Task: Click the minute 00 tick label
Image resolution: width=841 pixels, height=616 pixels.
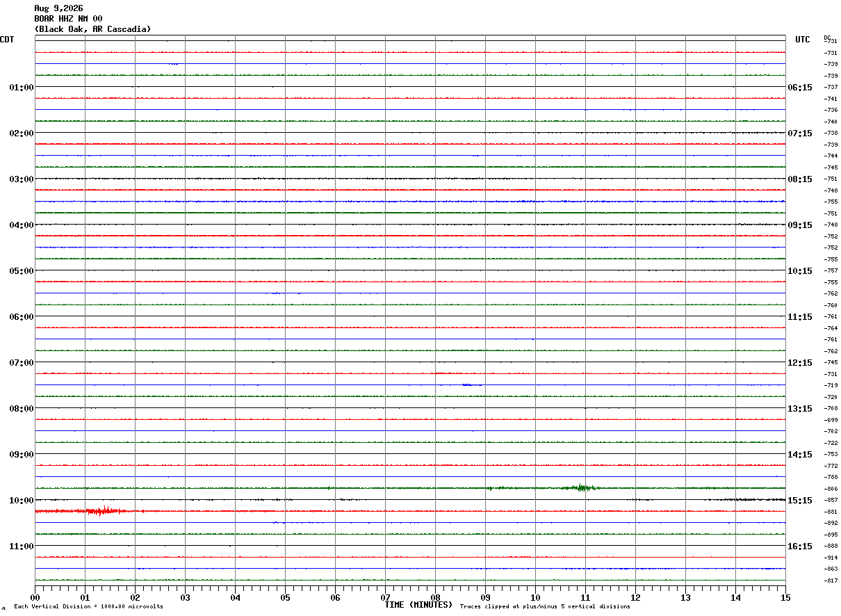Action: [x=35, y=597]
